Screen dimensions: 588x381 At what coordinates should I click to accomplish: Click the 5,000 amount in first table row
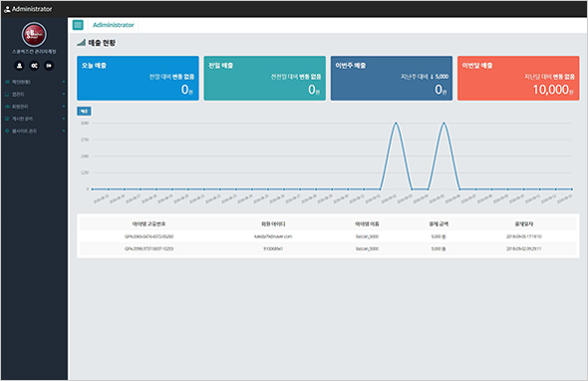(439, 236)
